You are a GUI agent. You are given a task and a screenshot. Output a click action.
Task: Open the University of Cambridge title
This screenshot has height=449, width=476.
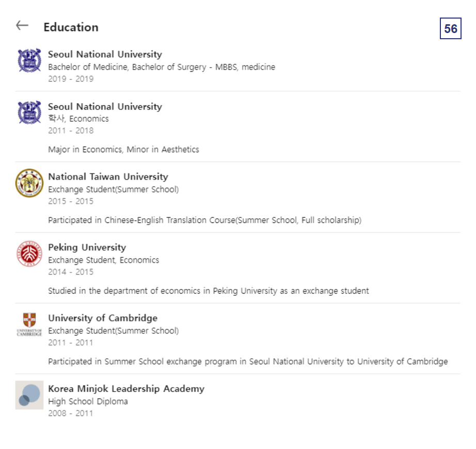pyautogui.click(x=103, y=318)
